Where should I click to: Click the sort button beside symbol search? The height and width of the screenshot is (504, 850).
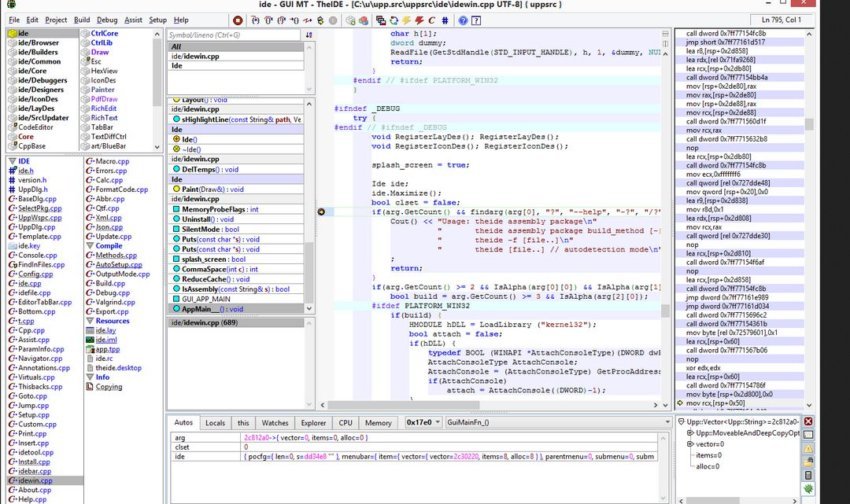click(x=309, y=35)
